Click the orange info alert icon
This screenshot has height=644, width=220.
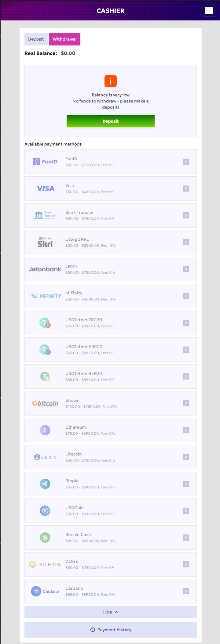coord(111,81)
